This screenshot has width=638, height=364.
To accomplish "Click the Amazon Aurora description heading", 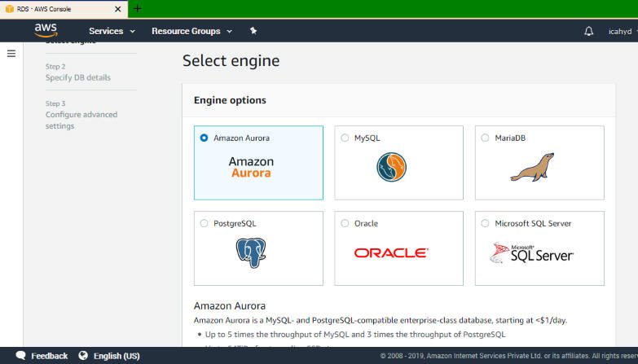I will click(x=230, y=306).
